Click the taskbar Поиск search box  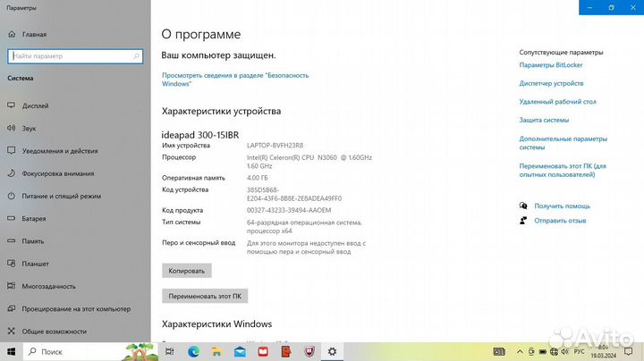pos(90,352)
